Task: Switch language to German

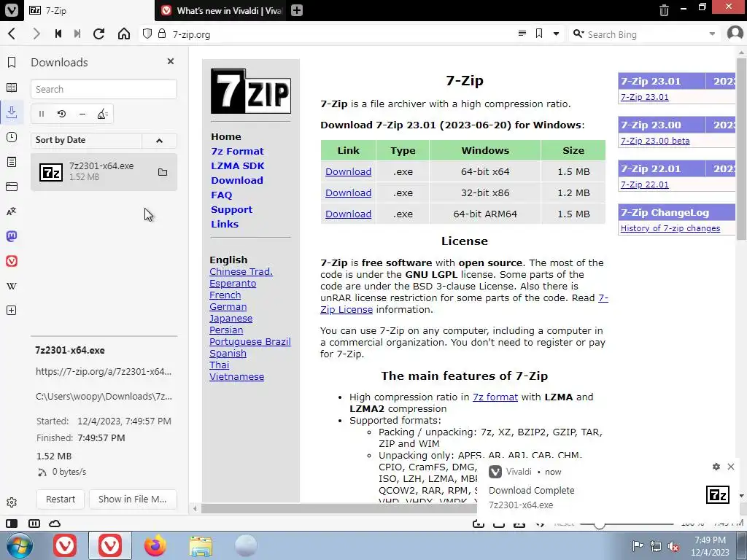Action: 228,307
